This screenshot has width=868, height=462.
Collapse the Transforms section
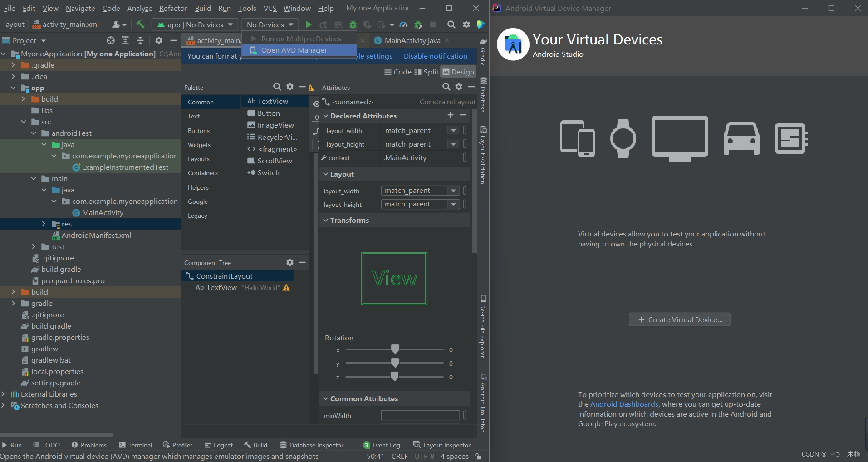point(325,221)
